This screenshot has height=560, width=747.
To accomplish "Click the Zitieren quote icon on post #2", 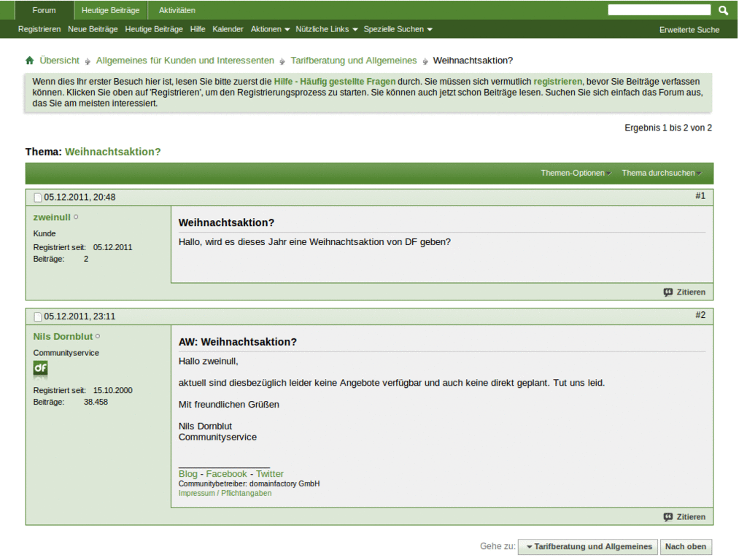I will (x=667, y=516).
